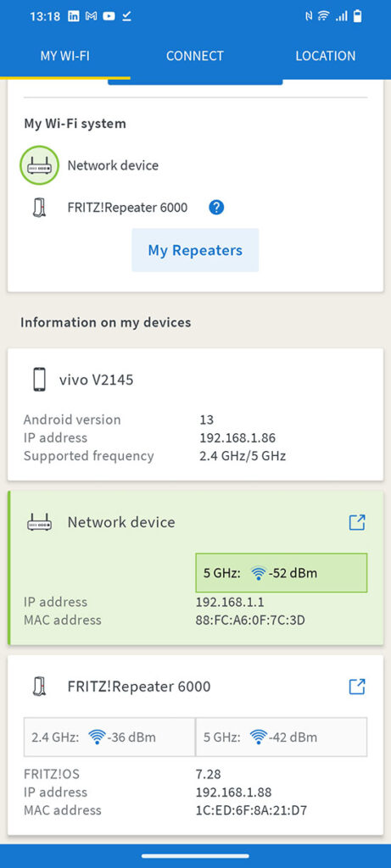Viewport: 391px width, 868px height.
Task: Select the 5 GHz -52 dBm signal box
Action: point(282,573)
